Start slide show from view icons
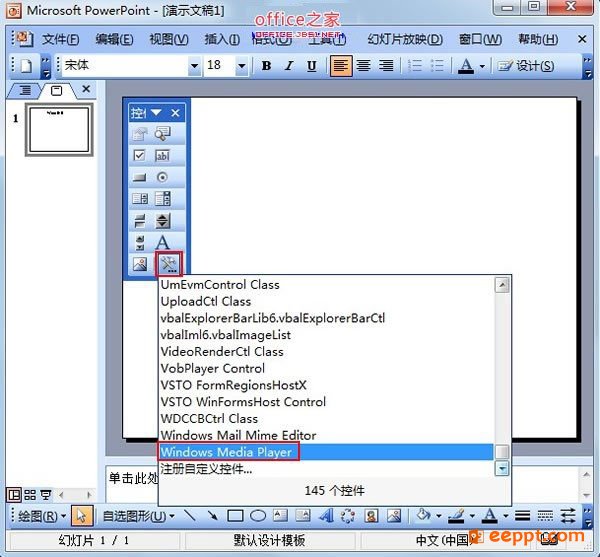The image size is (600, 557). pos(46,495)
